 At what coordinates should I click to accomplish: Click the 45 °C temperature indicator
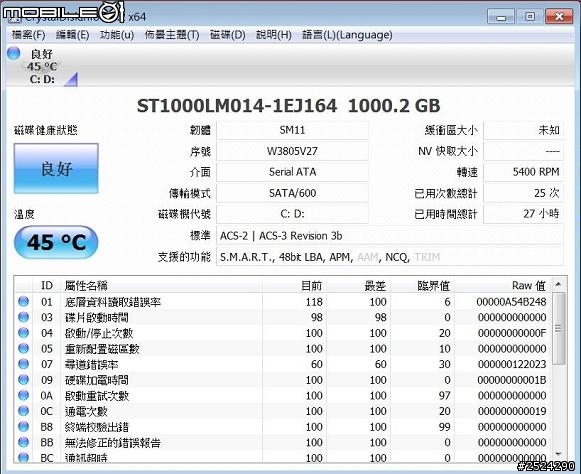[x=56, y=242]
